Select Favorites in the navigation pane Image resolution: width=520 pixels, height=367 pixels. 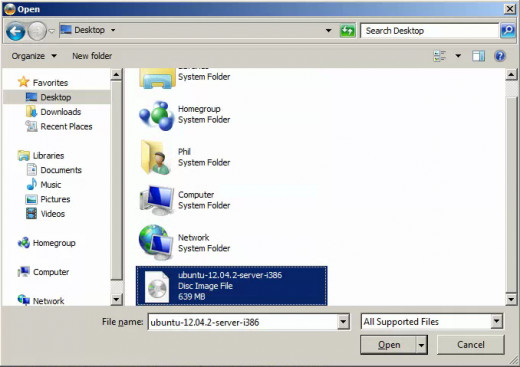[x=50, y=83]
